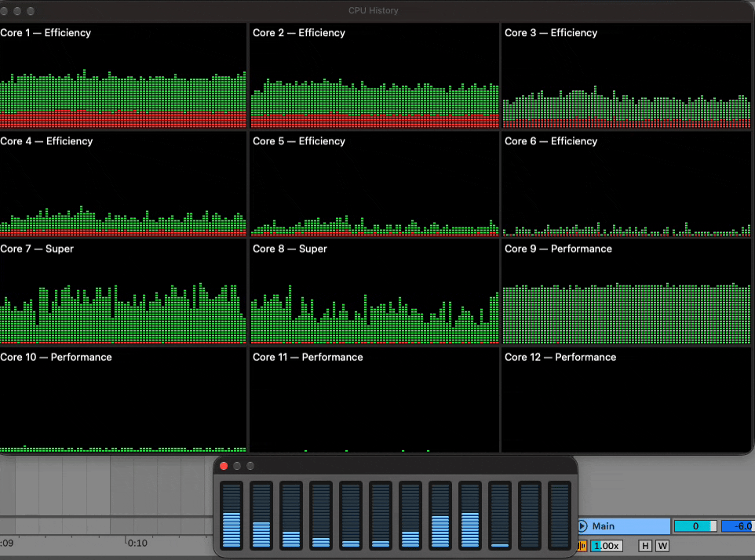Screen dimensions: 755x560
Task: Click the CPU History window title
Action: [373, 10]
